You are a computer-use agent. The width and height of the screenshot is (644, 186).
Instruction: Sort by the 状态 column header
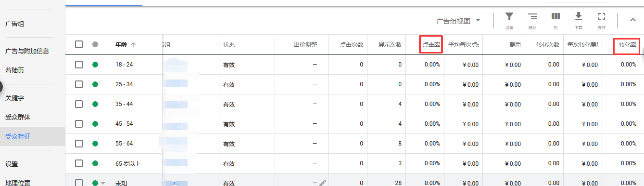coord(229,45)
